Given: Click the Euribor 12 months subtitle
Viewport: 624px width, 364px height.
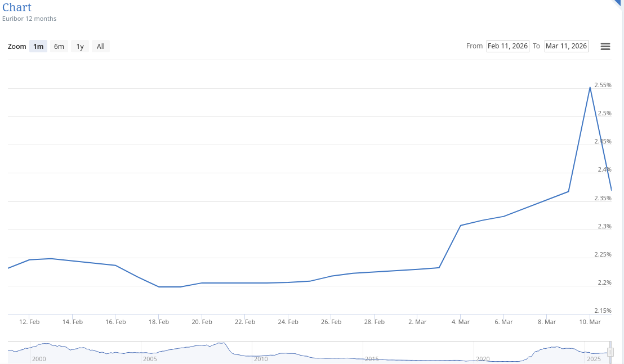Looking at the screenshot, I should coord(29,19).
